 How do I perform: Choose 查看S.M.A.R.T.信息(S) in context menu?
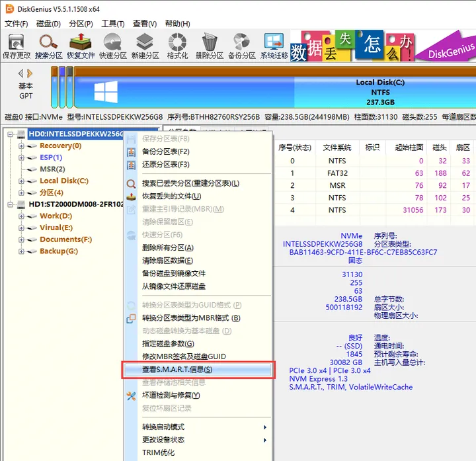point(198,370)
